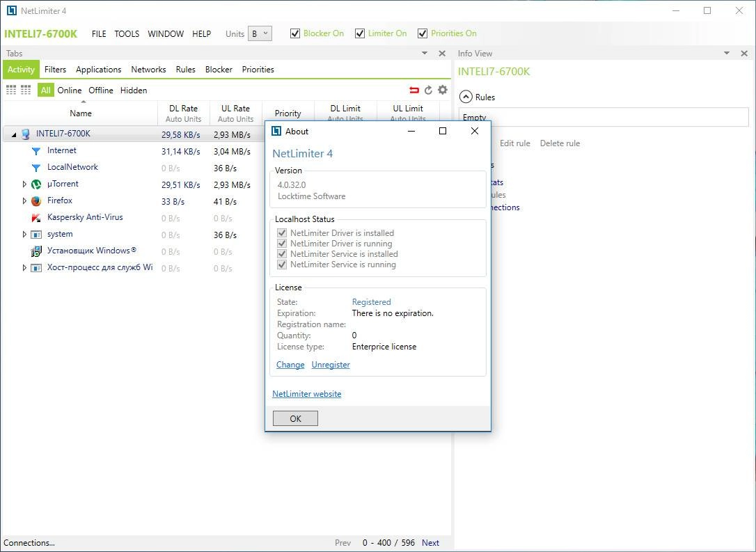Click the LocalNetwork filter funnel icon
The image size is (756, 552).
36,168
